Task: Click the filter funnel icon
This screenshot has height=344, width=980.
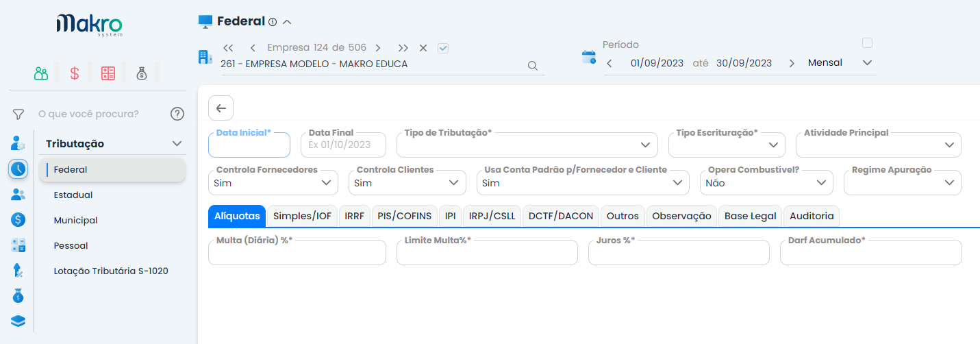Action: pos(18,114)
